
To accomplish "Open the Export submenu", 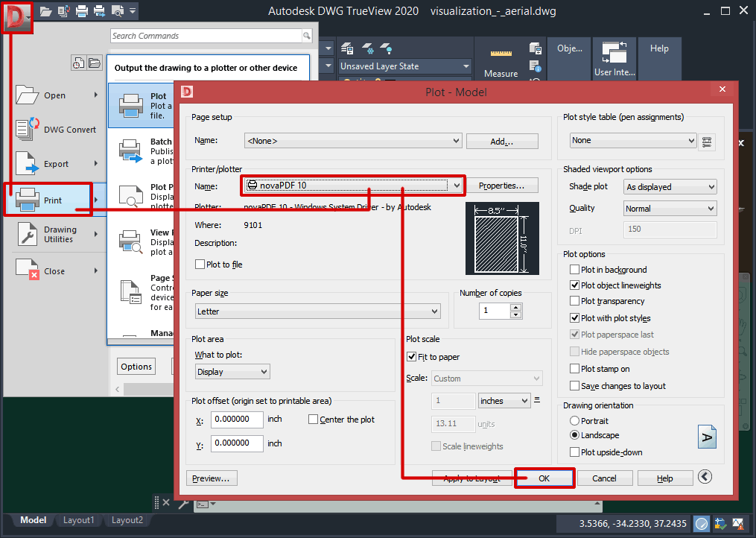I will pyautogui.click(x=57, y=164).
